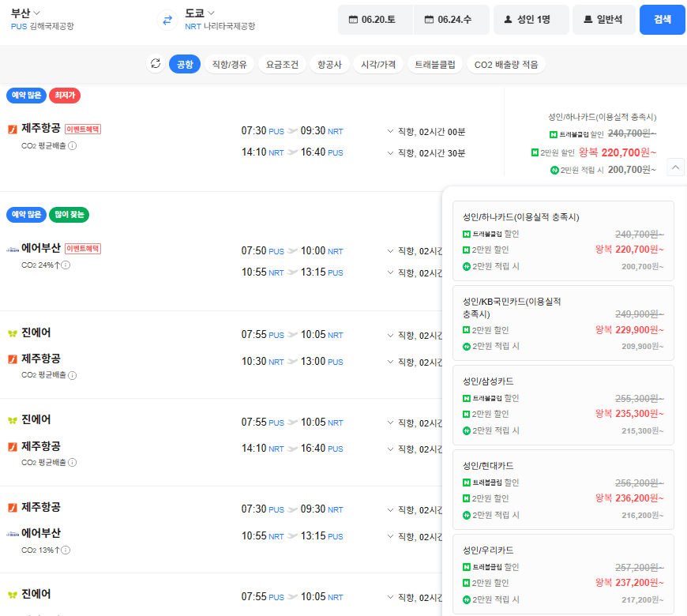The width and height of the screenshot is (687, 616).
Task: Click 왕복 220,700원~ in top summary
Action: coord(618,152)
